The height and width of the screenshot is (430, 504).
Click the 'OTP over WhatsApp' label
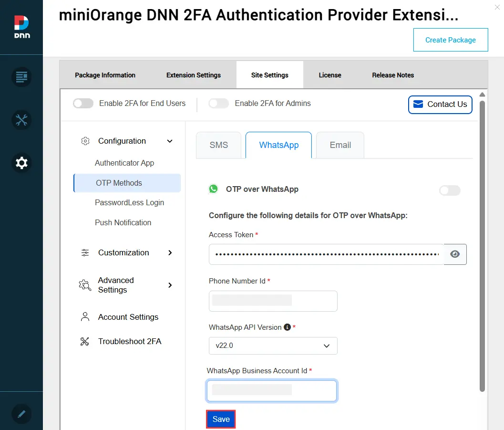tap(262, 189)
